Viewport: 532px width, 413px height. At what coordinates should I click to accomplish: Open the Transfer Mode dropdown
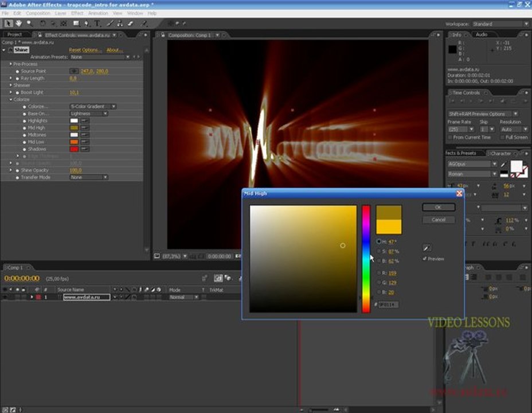(89, 177)
